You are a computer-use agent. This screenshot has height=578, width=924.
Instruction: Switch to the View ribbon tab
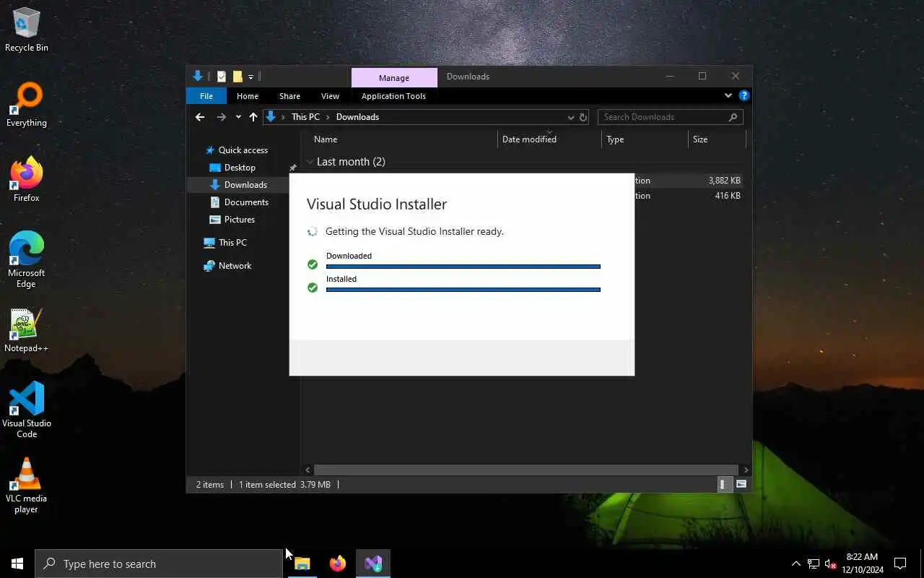pyautogui.click(x=330, y=96)
